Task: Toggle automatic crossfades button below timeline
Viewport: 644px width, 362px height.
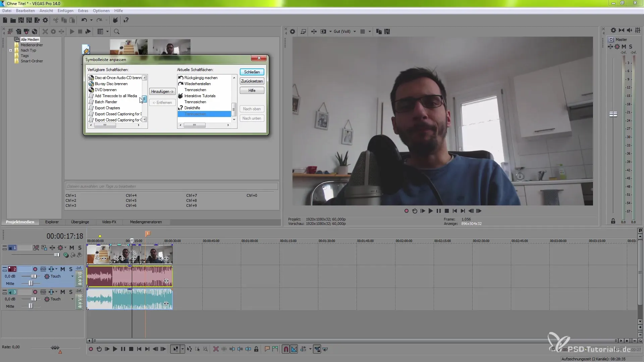Action: pyautogui.click(x=294, y=349)
